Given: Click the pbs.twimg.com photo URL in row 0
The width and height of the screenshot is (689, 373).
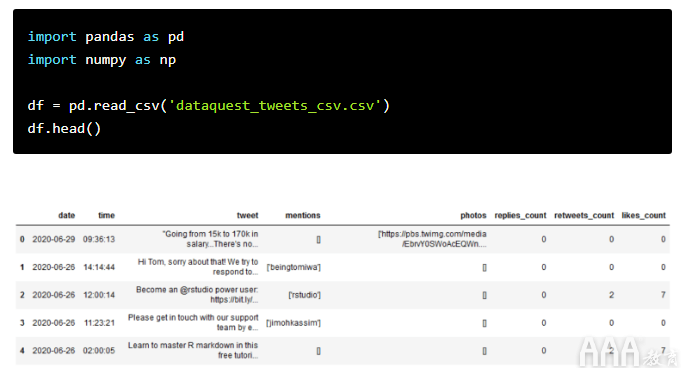Looking at the screenshot, I should click(x=432, y=239).
